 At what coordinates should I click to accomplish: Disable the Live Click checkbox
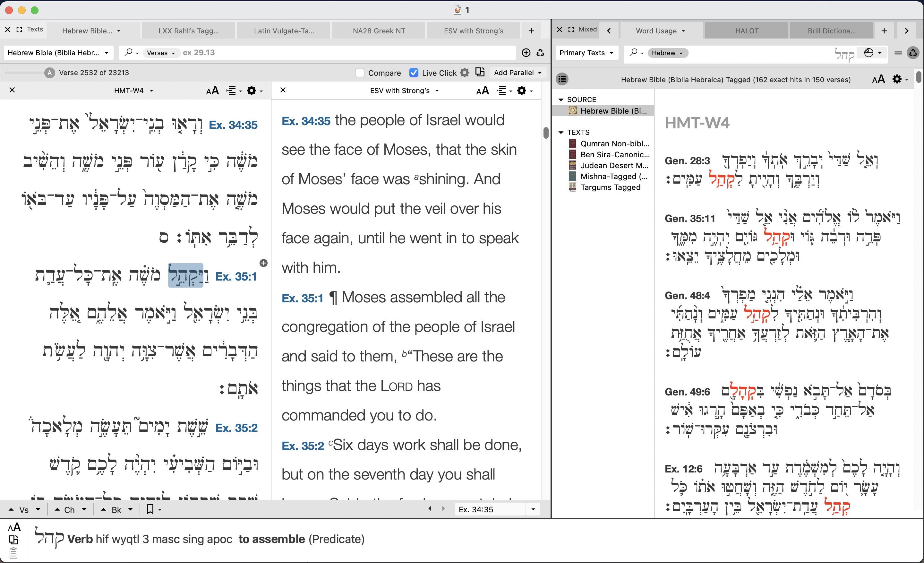tap(414, 73)
